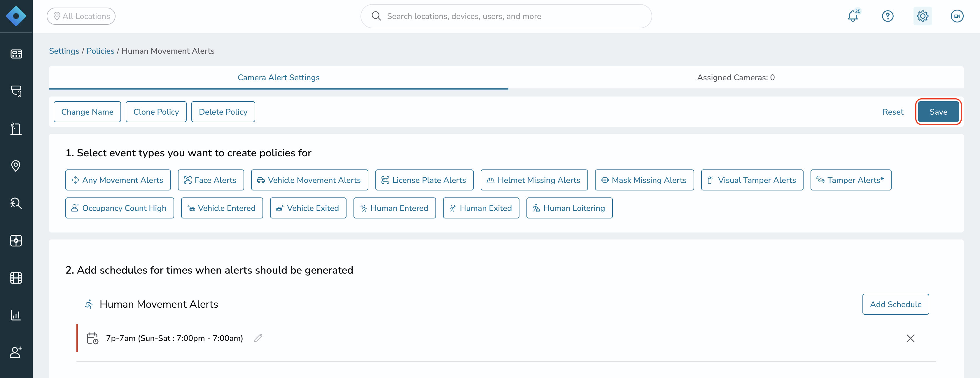Click the Reset link
The width and height of the screenshot is (980, 378).
[x=892, y=112]
